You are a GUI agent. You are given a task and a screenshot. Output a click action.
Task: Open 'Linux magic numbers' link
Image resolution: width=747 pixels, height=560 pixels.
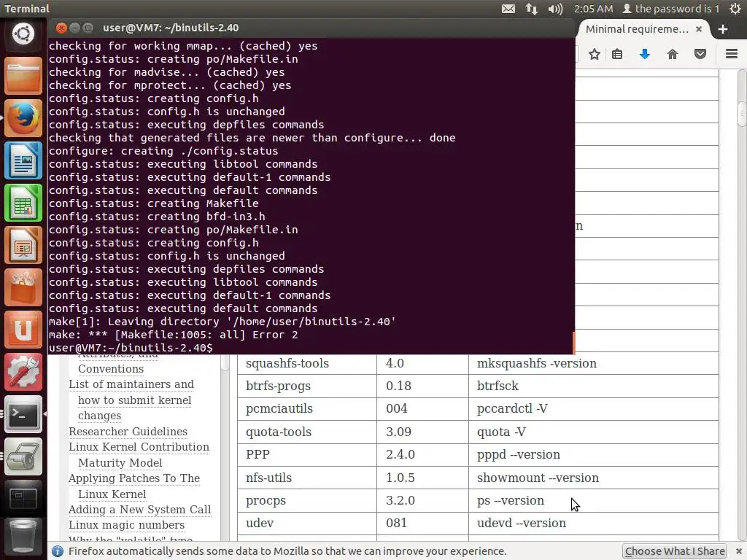pos(126,525)
